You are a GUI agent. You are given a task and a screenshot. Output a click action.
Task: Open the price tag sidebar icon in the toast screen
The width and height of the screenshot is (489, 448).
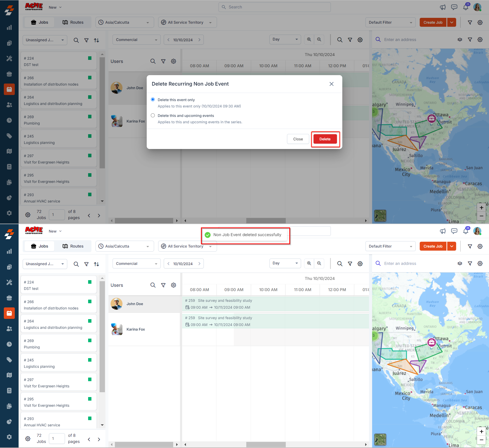(9, 360)
